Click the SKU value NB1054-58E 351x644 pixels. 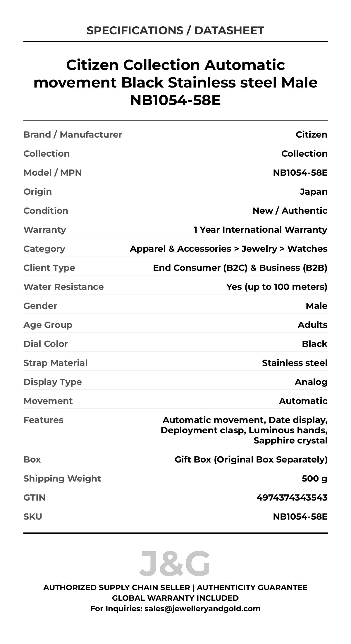tap(300, 517)
